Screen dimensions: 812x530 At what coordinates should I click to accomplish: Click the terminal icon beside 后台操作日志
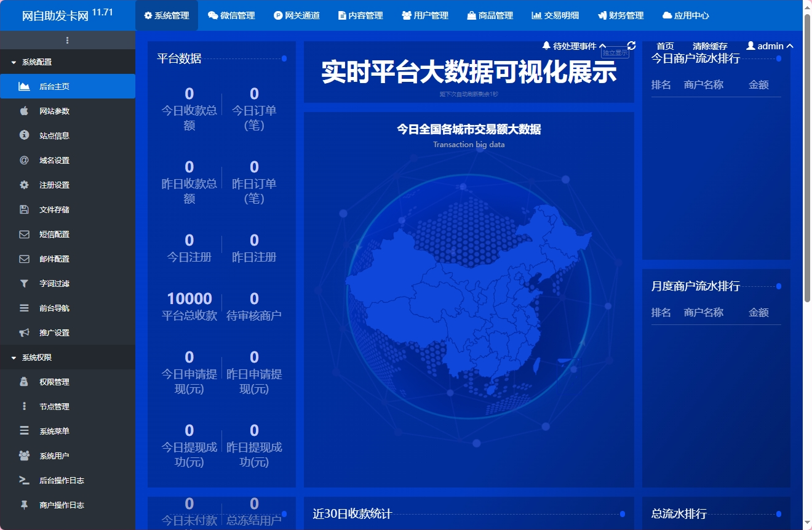(x=24, y=480)
